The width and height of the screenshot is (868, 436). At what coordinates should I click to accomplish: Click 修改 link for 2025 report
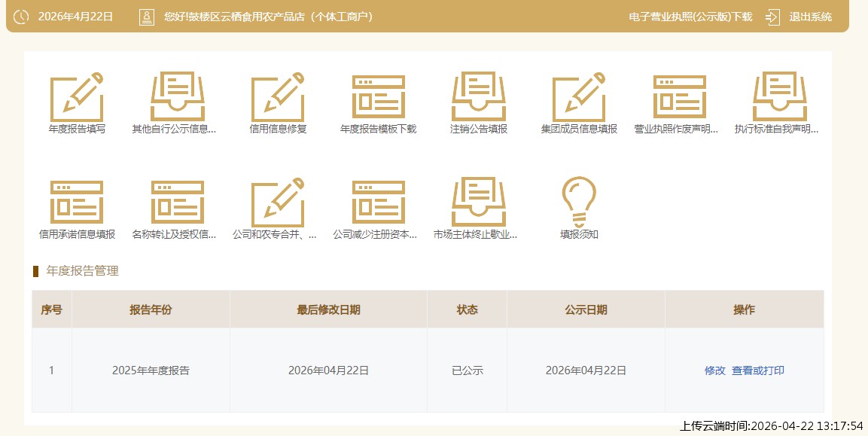(714, 370)
